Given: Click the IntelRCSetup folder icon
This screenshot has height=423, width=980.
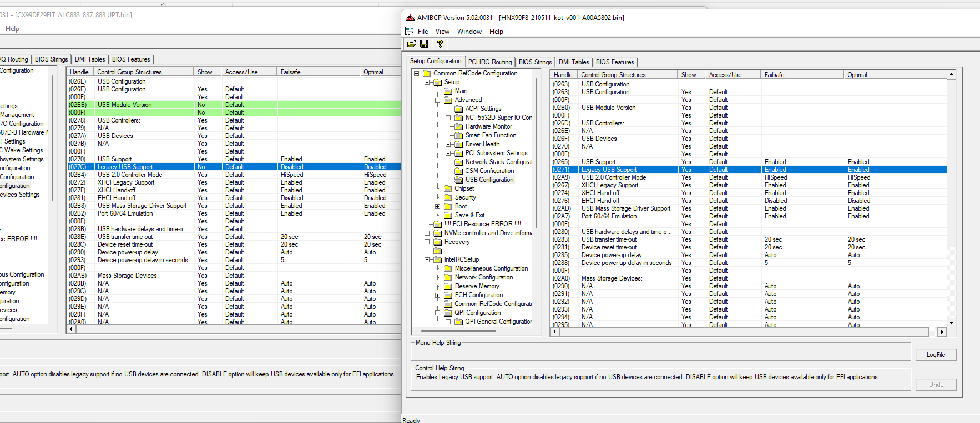Looking at the screenshot, I should click(438, 260).
